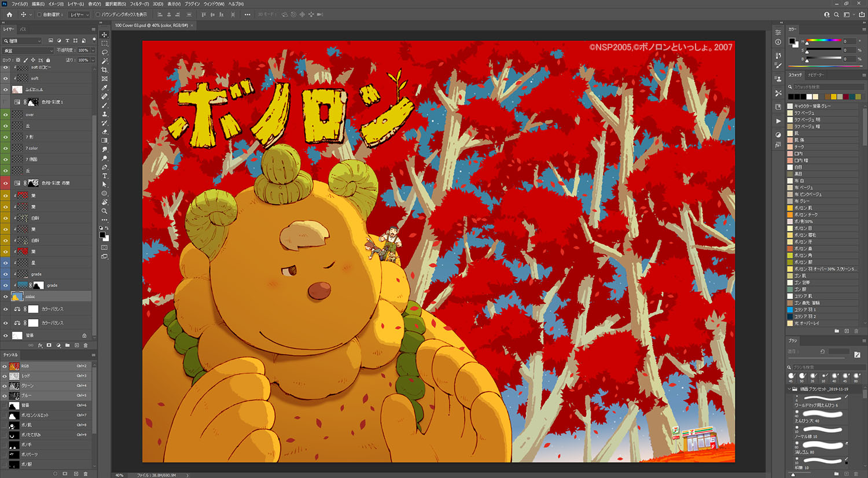Create new swatch in Swatches panel
The image size is (868, 478).
[847, 331]
